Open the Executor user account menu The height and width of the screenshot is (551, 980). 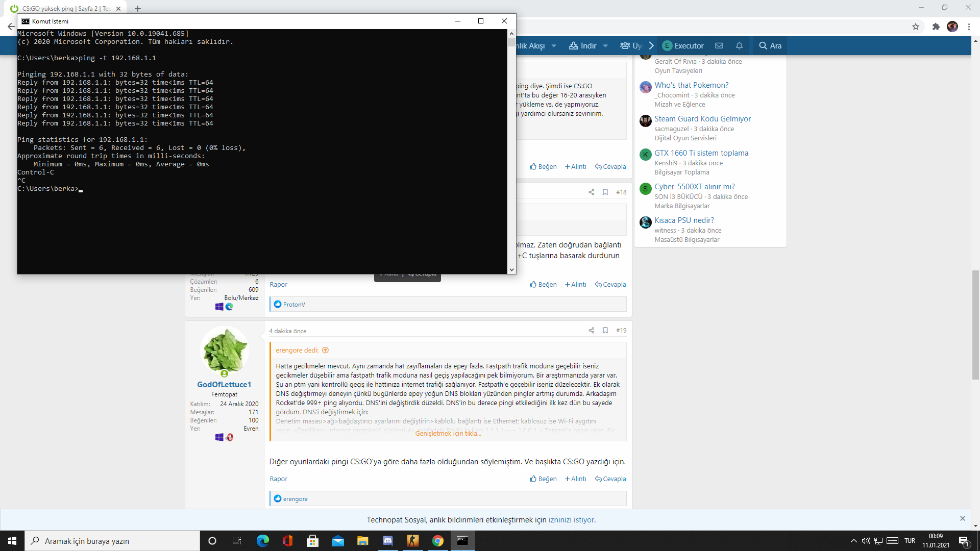pos(683,46)
